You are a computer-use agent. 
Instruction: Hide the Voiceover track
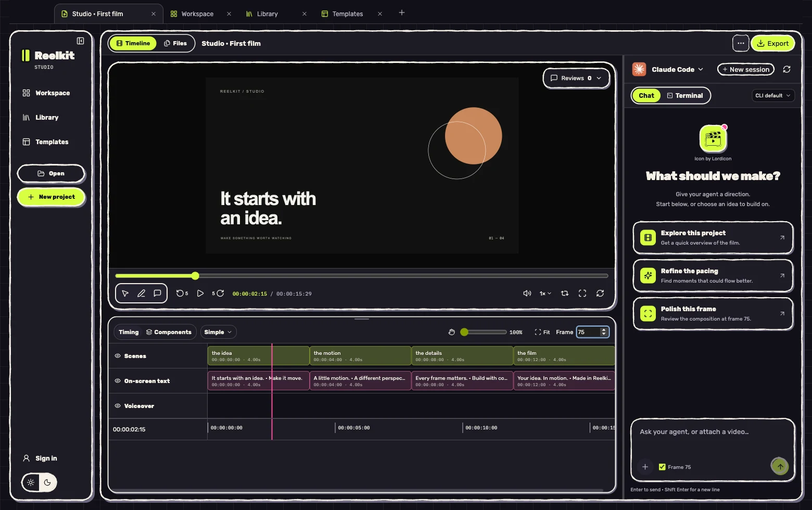[x=118, y=406]
